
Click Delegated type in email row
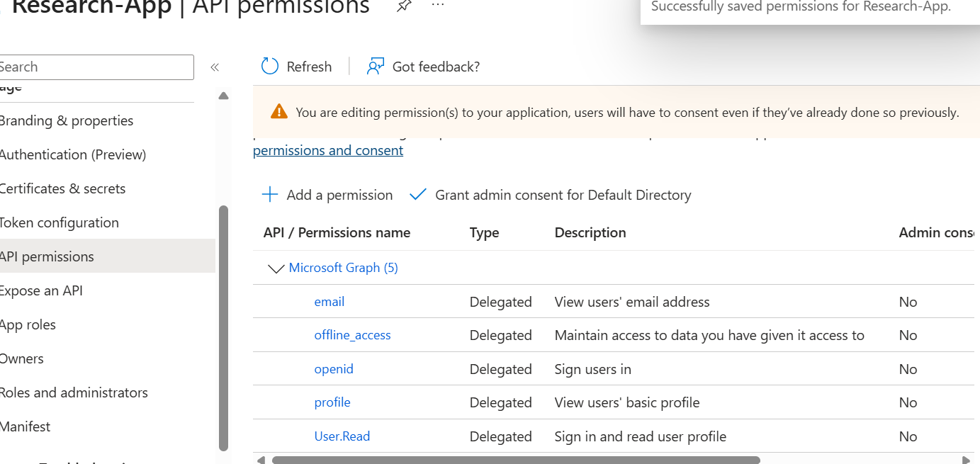[x=500, y=302]
